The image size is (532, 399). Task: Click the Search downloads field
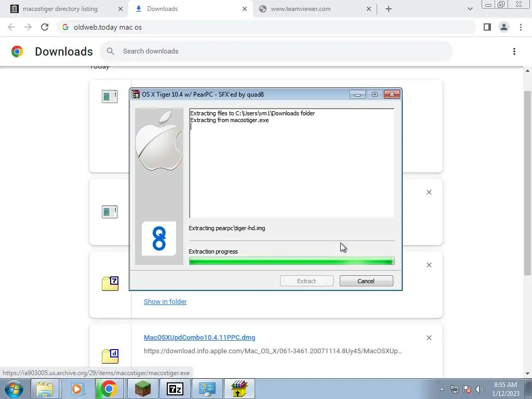pyautogui.click(x=276, y=51)
